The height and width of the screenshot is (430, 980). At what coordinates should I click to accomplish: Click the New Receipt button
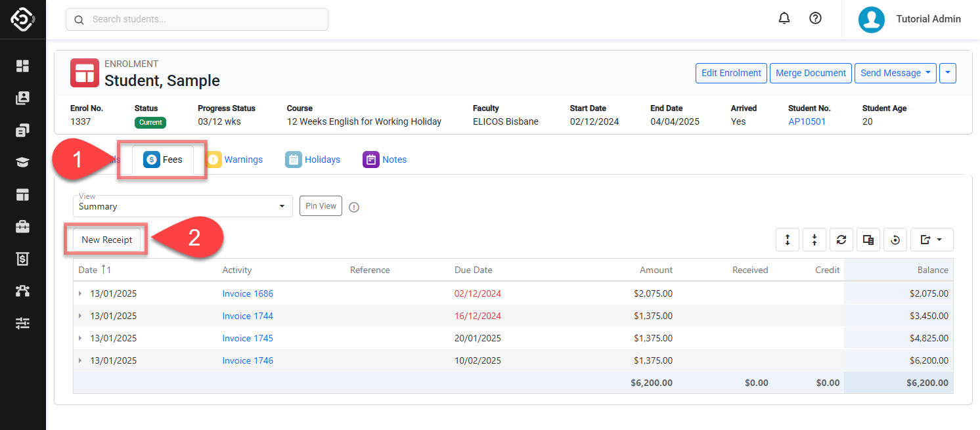(107, 240)
